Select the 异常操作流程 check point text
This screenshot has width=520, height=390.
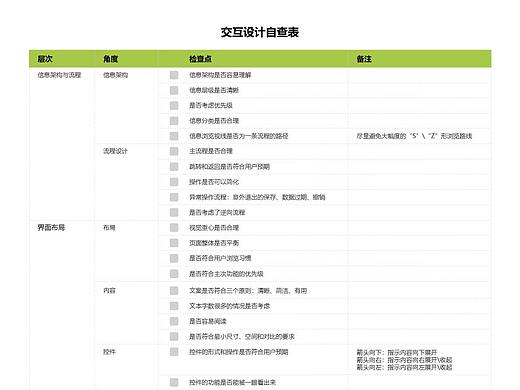coord(257,197)
